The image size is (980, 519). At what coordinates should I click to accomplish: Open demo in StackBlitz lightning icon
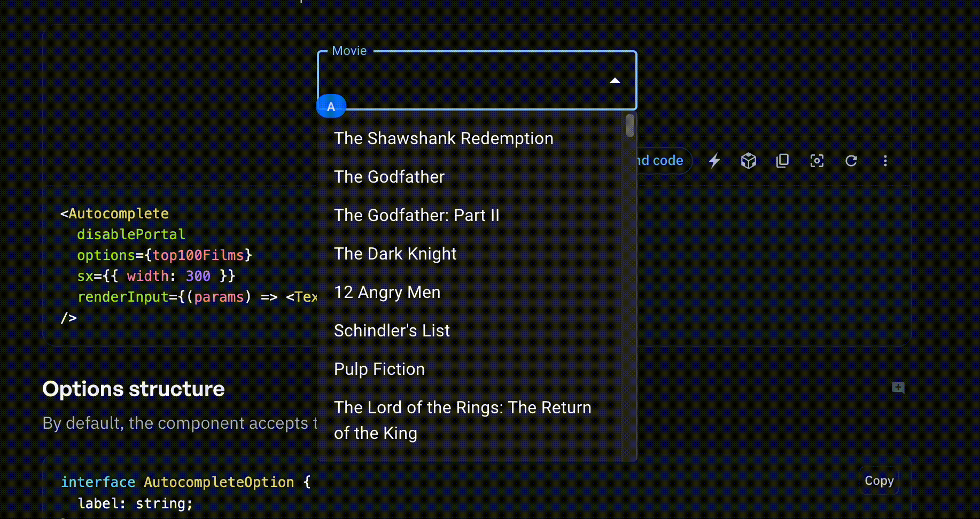click(x=714, y=161)
